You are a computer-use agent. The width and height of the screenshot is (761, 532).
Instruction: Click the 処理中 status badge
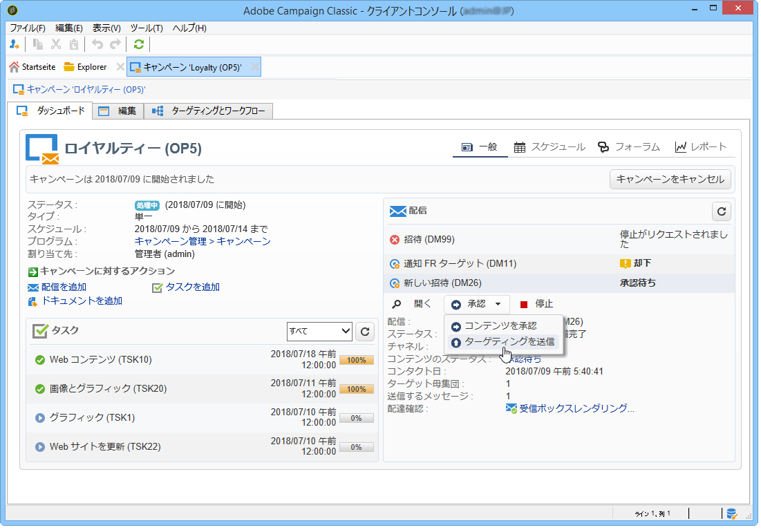147,206
